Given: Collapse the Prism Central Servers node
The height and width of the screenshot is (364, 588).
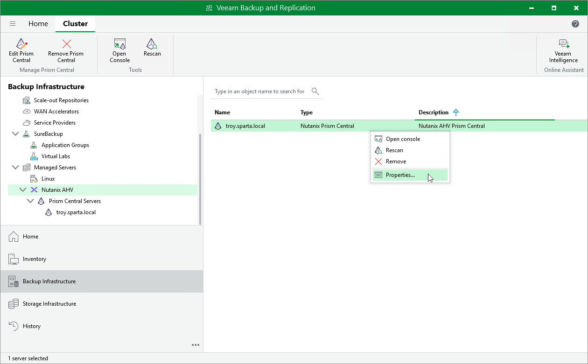Looking at the screenshot, I should point(30,201).
